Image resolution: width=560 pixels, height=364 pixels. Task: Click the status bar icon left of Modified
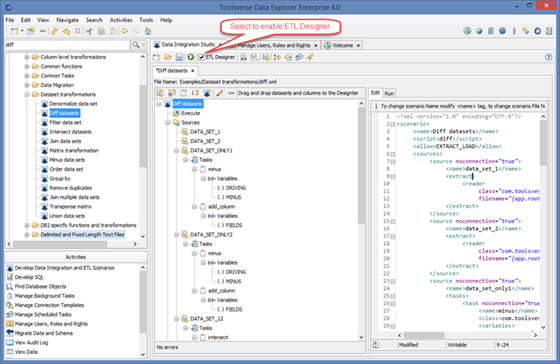click(x=376, y=345)
